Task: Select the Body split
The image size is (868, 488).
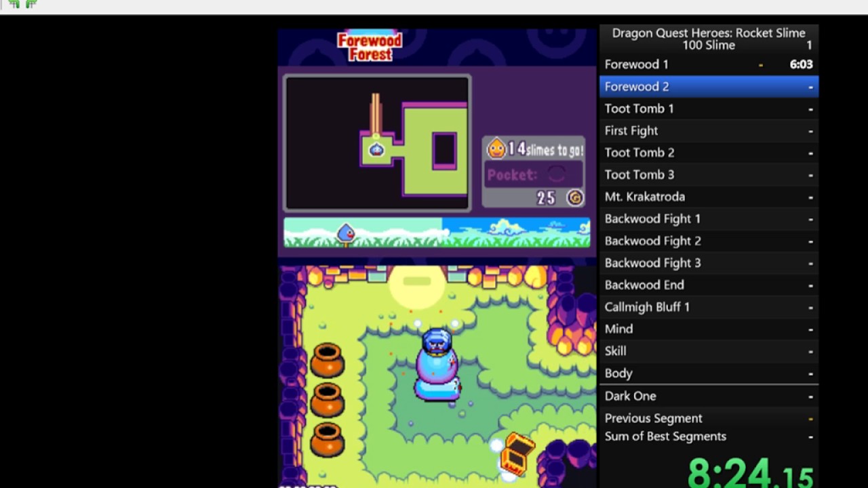Action: coord(709,373)
